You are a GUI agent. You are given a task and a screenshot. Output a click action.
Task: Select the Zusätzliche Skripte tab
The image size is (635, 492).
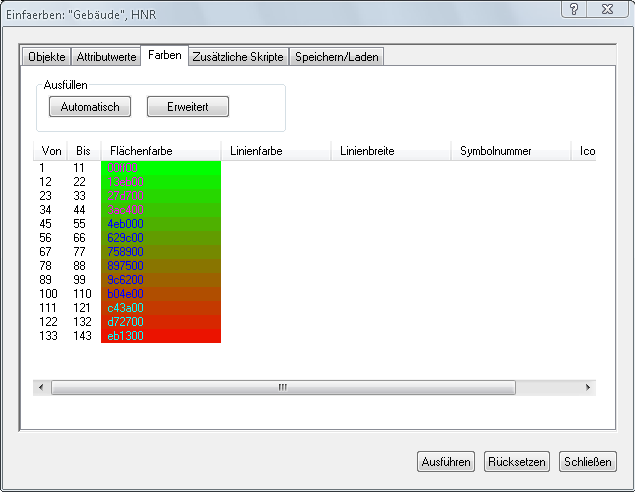tap(238, 57)
